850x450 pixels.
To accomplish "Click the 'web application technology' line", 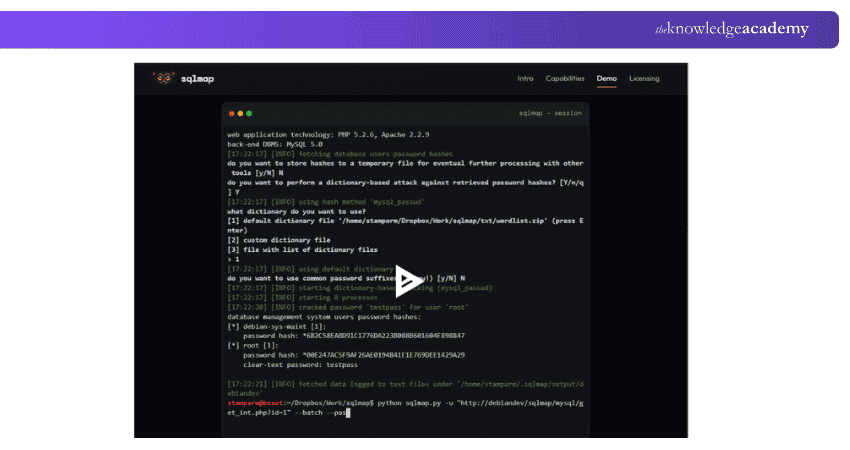I will pos(328,134).
